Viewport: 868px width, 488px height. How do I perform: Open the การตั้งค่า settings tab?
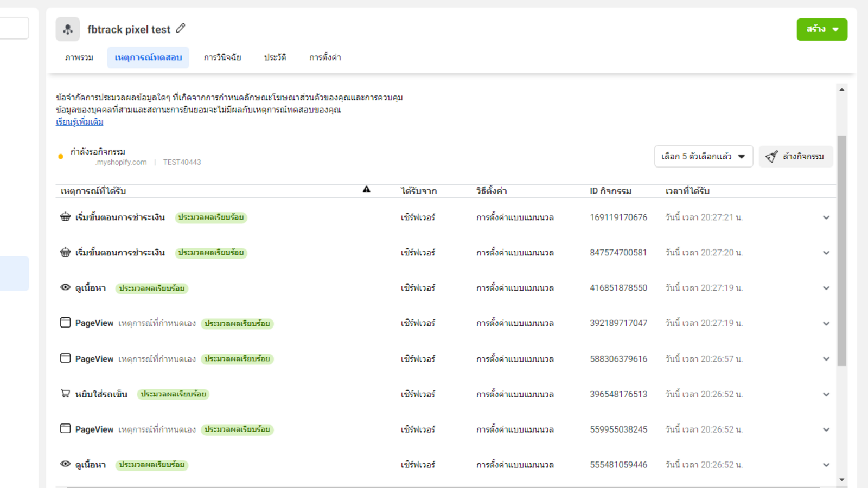click(325, 57)
